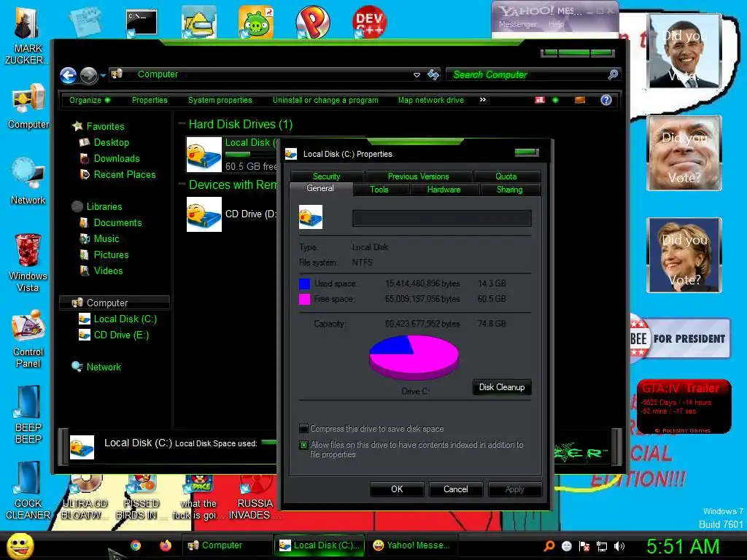Open the MARK ZUCKER desktop icon
This screenshot has height=560, width=747.
click(26, 36)
